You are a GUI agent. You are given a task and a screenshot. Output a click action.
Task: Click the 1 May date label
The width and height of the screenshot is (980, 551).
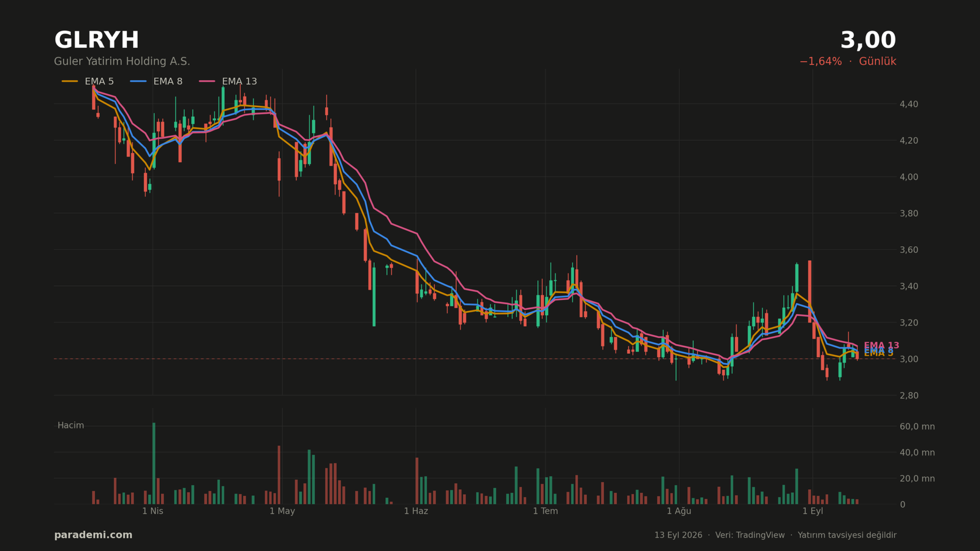coord(282,511)
